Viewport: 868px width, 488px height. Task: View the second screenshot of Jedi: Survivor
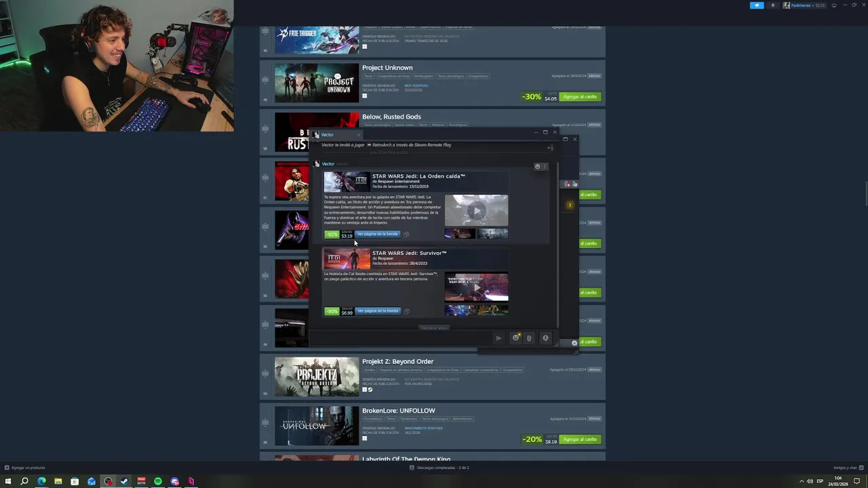click(492, 310)
